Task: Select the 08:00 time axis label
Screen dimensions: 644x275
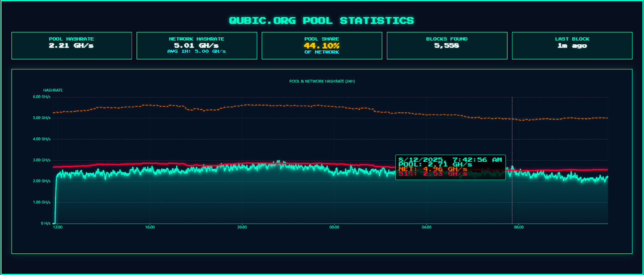Action: point(519,227)
